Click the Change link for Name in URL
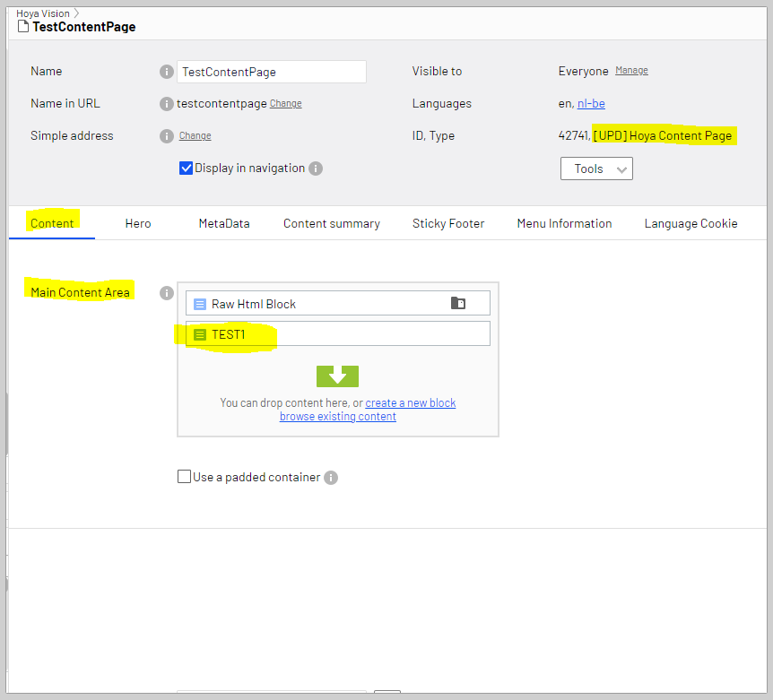Screen dimensions: 773x700 point(286,104)
